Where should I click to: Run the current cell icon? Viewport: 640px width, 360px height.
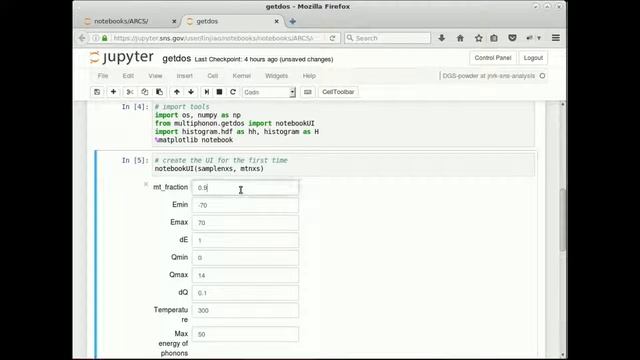point(207,92)
